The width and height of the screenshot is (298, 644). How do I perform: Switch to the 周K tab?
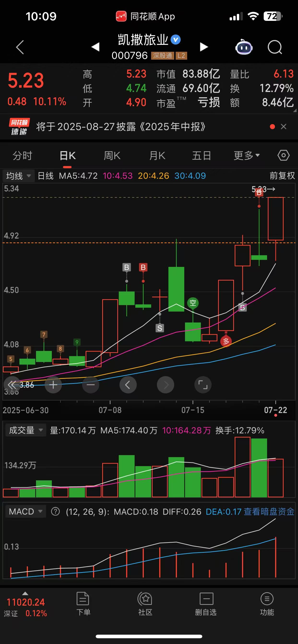click(x=112, y=155)
